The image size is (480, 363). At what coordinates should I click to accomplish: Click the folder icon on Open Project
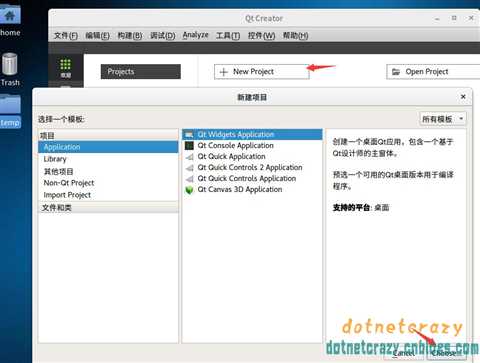pos(396,72)
